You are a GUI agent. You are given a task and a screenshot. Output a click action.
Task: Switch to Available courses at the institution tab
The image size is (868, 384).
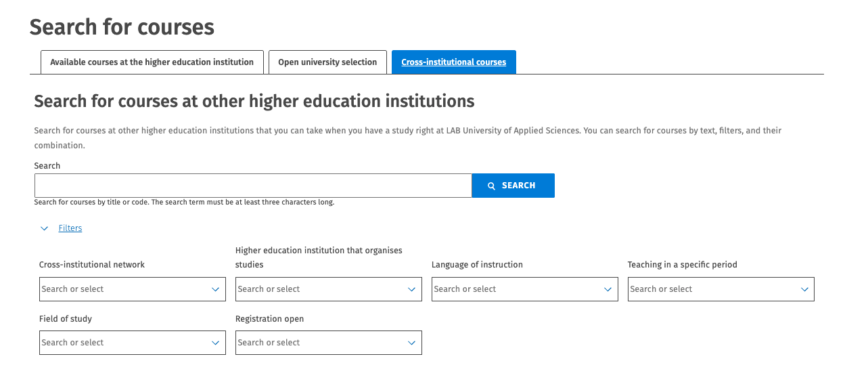152,62
